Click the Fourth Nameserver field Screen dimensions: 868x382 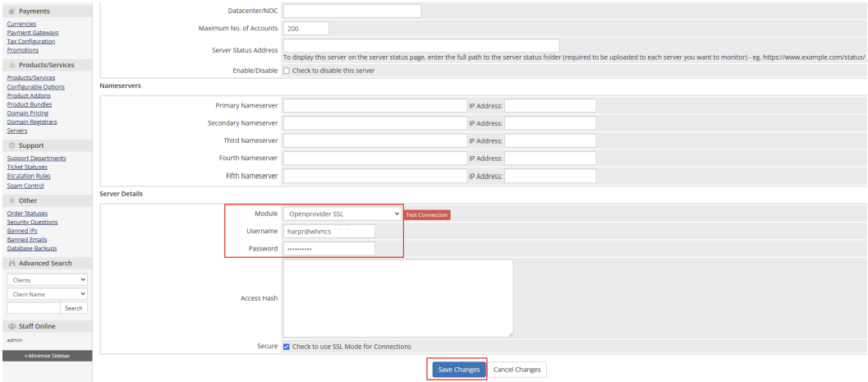(x=375, y=159)
